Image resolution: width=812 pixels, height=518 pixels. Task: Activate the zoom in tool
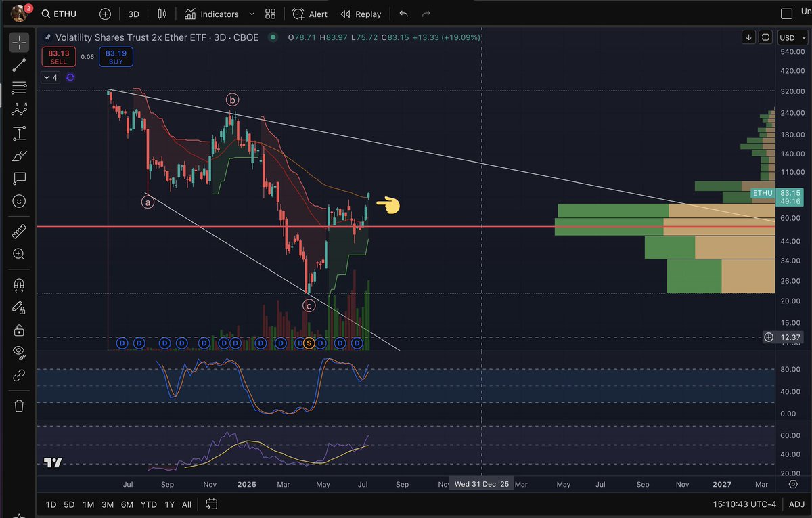[x=19, y=255]
